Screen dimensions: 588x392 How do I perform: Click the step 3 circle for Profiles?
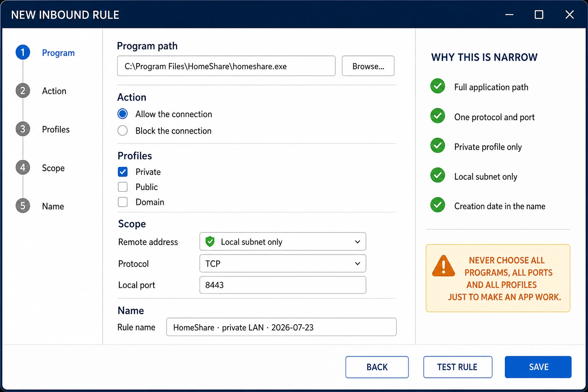click(x=23, y=129)
